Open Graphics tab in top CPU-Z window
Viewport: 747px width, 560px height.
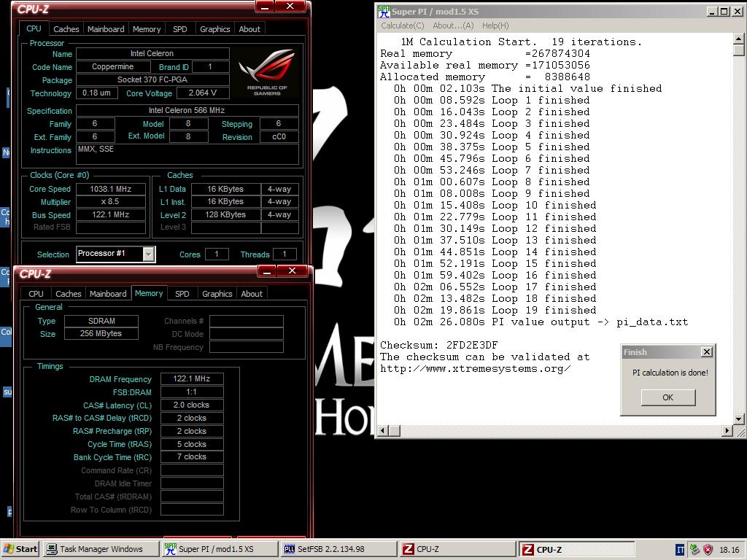[x=215, y=29]
